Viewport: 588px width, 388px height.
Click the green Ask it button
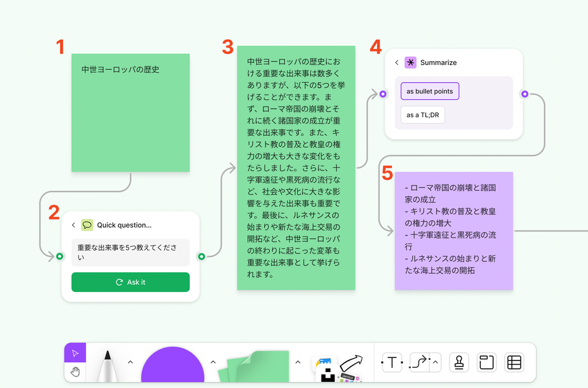130,282
